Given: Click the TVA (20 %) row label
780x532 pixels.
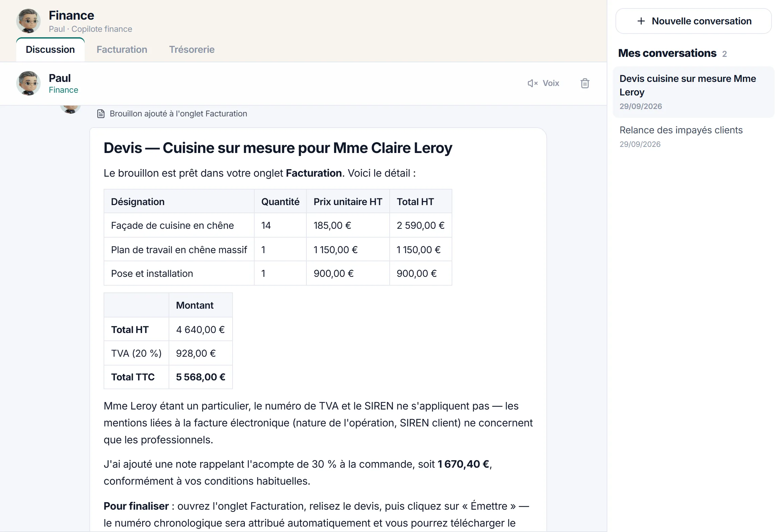Looking at the screenshot, I should click(136, 353).
